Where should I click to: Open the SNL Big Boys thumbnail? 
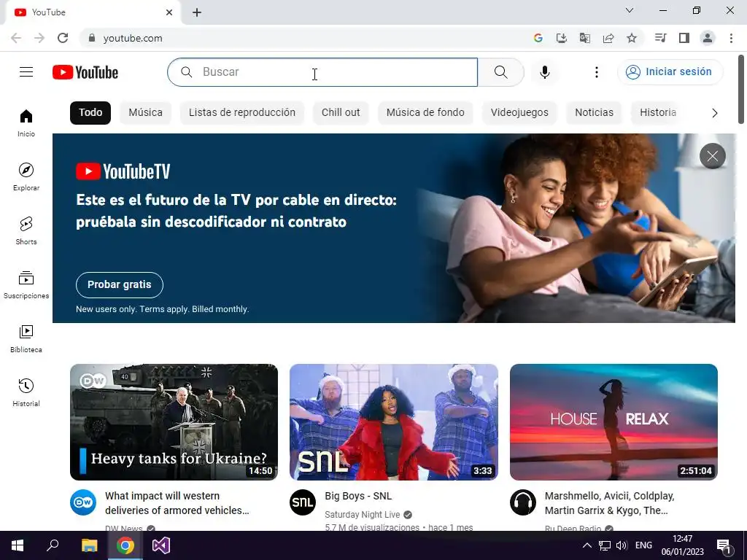393,422
